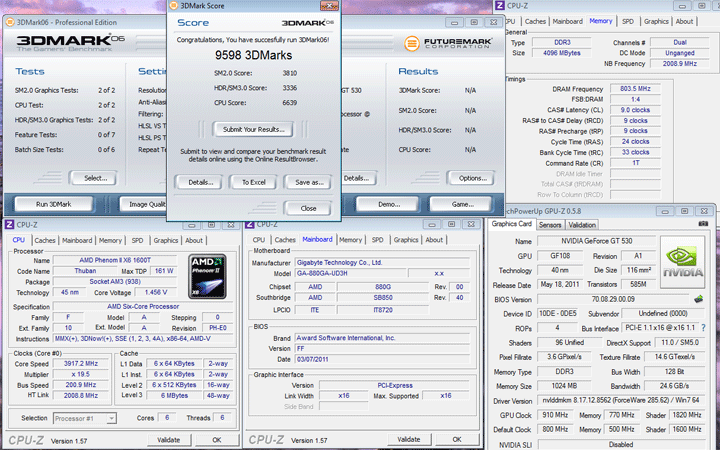Click Memory Size value 1024 MB in GPU-Z

pyautogui.click(x=564, y=386)
